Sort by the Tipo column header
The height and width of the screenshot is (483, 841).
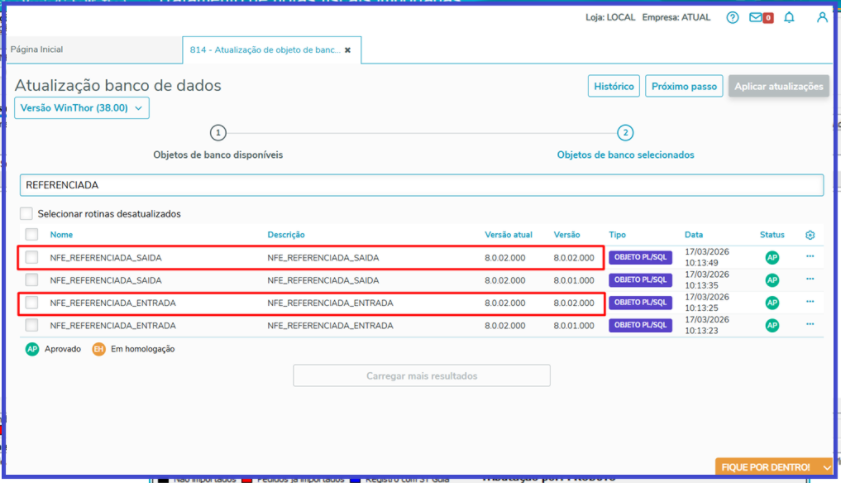[617, 235]
